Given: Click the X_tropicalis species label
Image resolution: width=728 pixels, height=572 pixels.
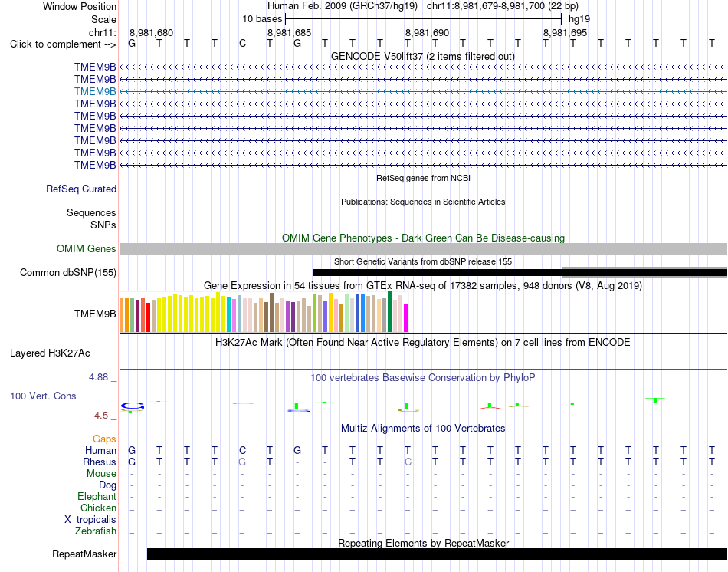Looking at the screenshot, I should click(90, 520).
